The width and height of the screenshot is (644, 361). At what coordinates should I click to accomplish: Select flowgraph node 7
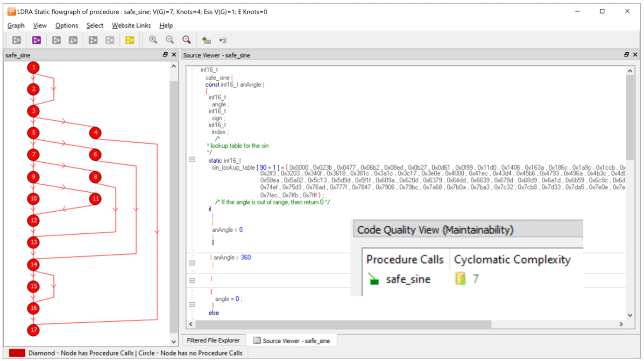click(x=33, y=155)
